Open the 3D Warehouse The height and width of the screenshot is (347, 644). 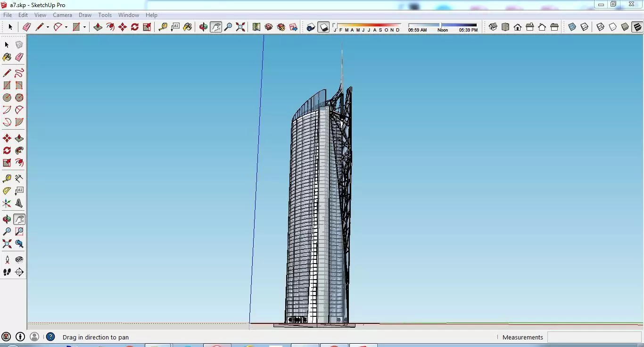pos(269,27)
